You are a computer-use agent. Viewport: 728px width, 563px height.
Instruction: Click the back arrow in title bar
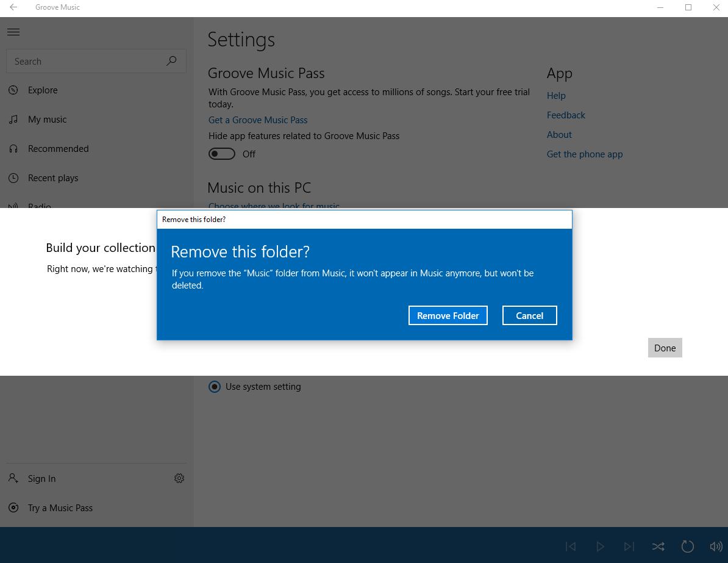pyautogui.click(x=13, y=7)
